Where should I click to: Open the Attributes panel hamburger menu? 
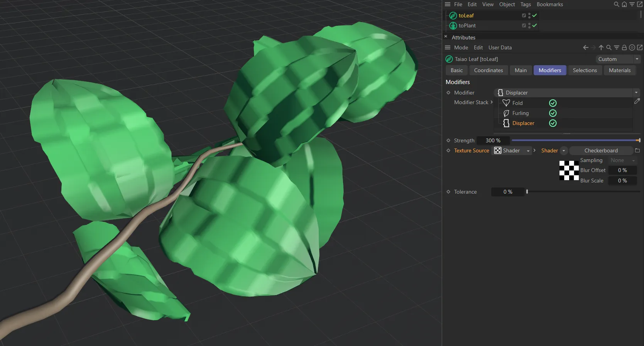[448, 47]
